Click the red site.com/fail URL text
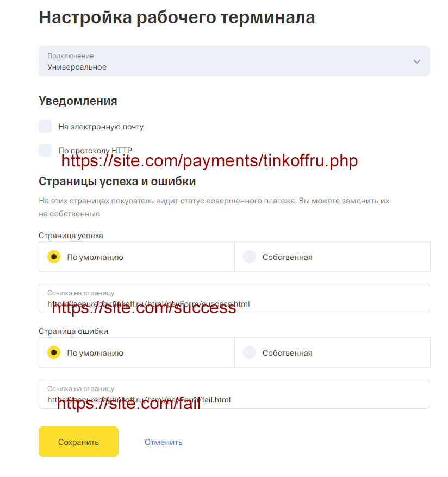Image resolution: width=448 pixels, height=477 pixels. coord(128,404)
